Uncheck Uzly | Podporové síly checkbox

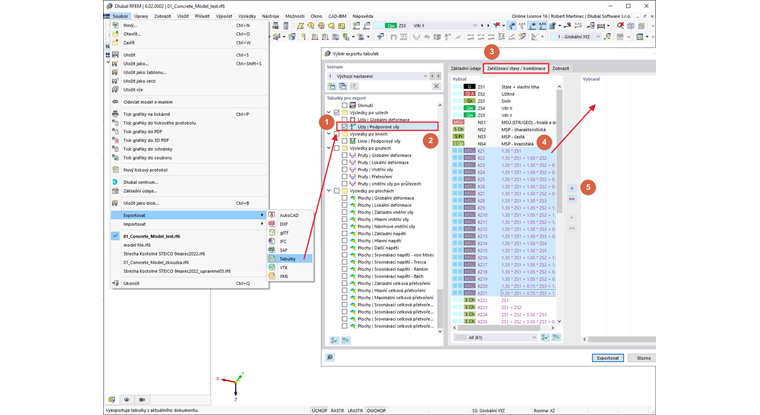point(345,127)
